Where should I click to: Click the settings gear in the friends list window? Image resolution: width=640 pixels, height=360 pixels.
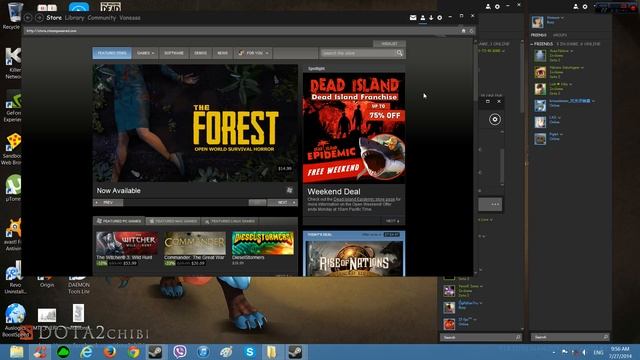click(x=585, y=7)
